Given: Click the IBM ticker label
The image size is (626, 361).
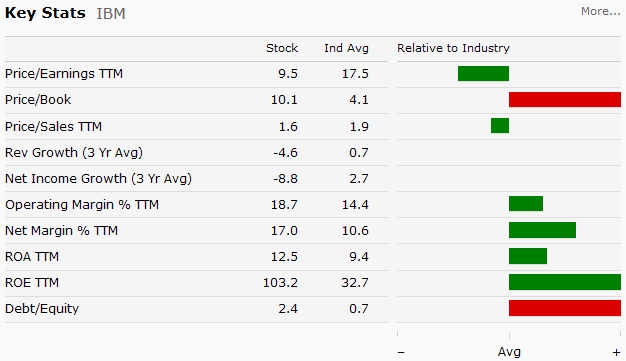Looking at the screenshot, I should [x=111, y=14].
